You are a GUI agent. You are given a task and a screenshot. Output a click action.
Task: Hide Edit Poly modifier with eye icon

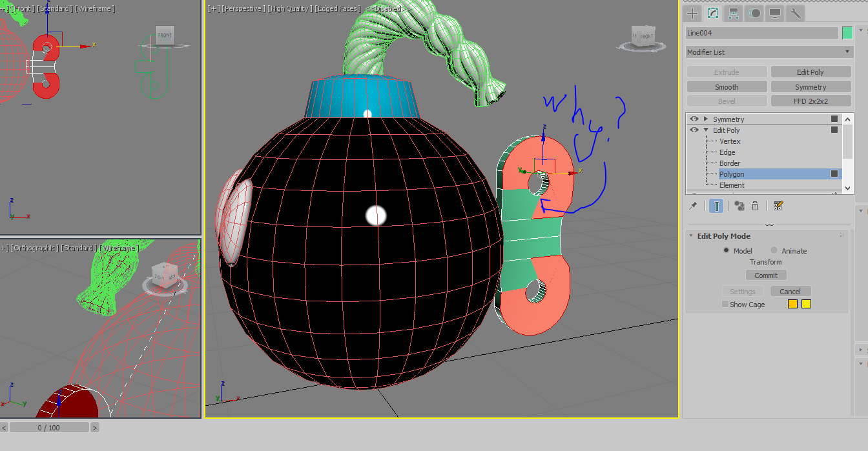point(694,130)
